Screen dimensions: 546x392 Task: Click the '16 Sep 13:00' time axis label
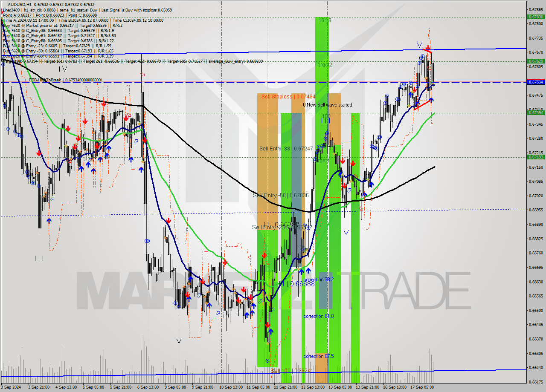coord(395,387)
